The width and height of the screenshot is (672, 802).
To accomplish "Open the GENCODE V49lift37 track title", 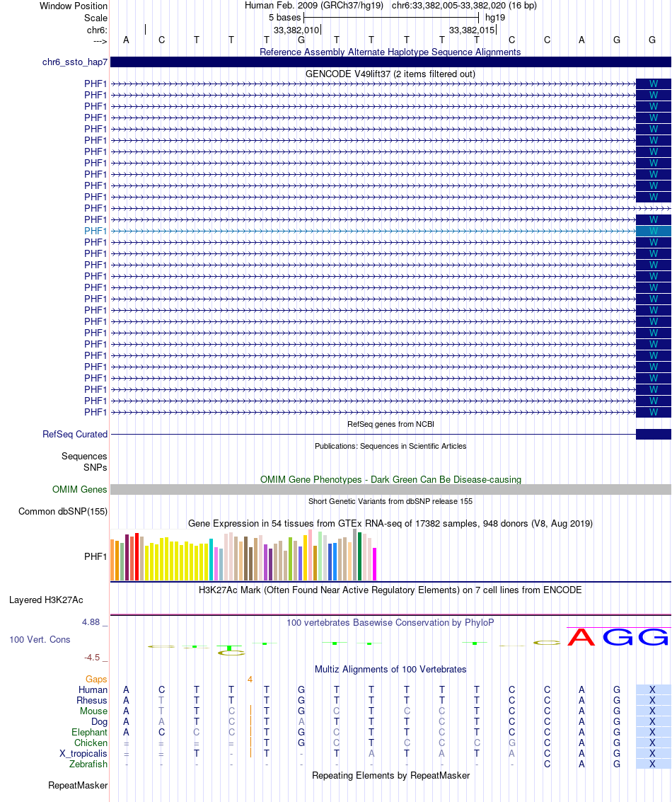I will [x=390, y=74].
